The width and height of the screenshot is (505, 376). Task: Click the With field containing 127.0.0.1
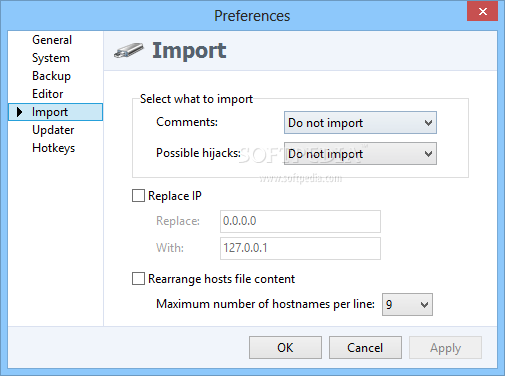pos(300,248)
